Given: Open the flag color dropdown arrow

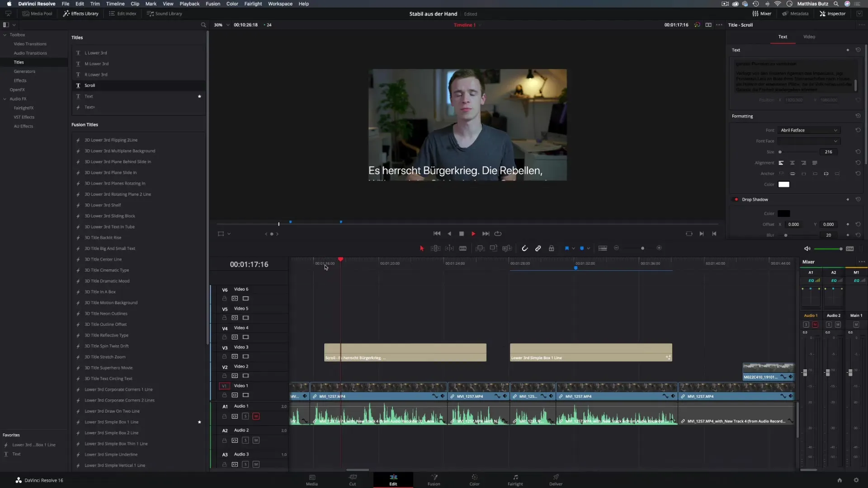Looking at the screenshot, I should pos(574,248).
